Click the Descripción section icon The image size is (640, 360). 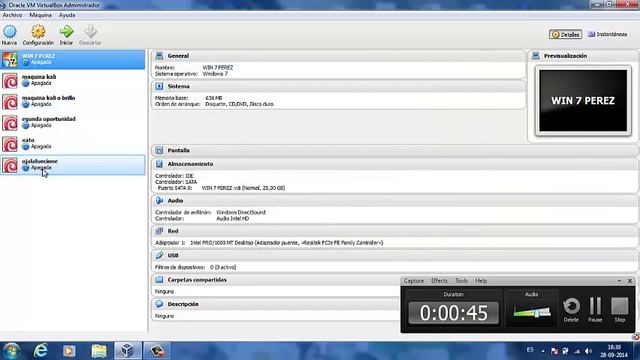[159, 304]
